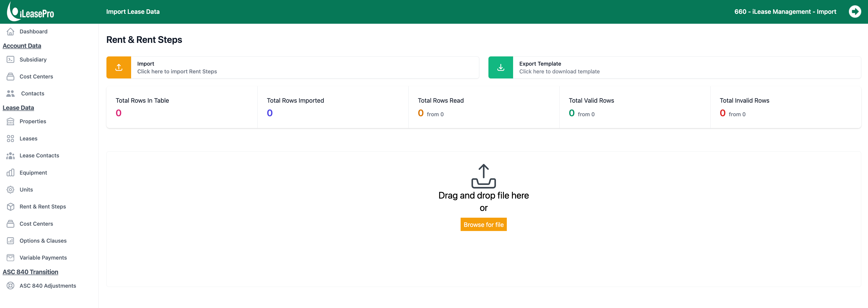Screen dimensions: 868x308
Task: Click the ASC 840 Adjustments lifebuoy icon
Action: click(x=10, y=286)
